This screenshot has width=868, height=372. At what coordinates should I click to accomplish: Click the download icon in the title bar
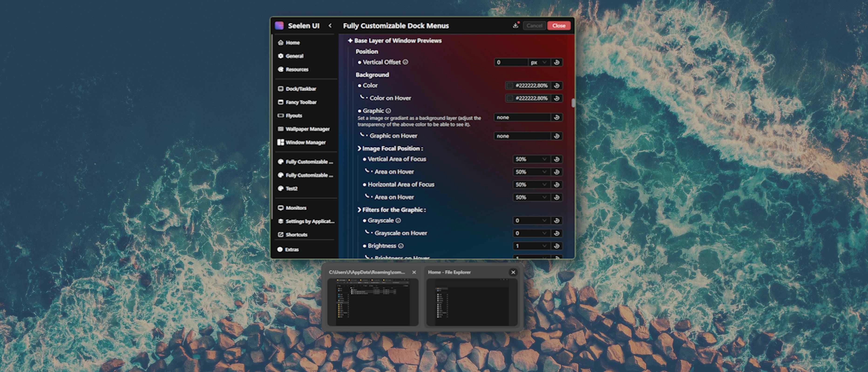click(515, 25)
